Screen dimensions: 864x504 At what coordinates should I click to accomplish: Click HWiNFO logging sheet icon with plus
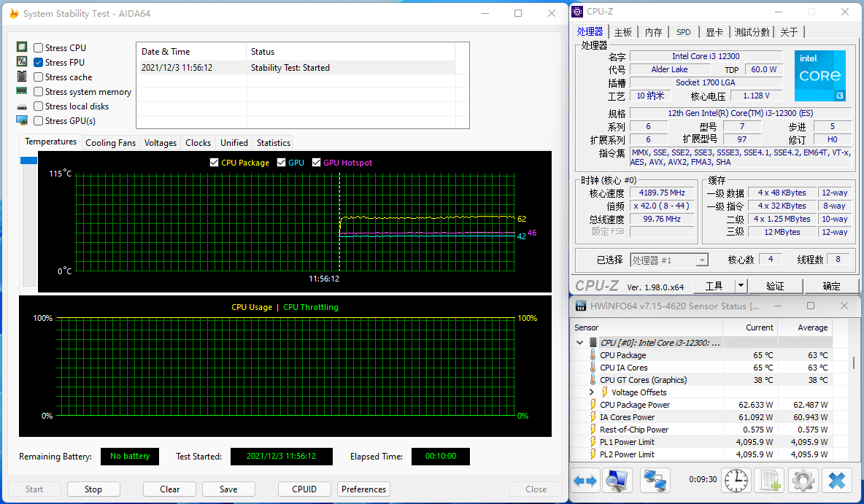(x=769, y=481)
